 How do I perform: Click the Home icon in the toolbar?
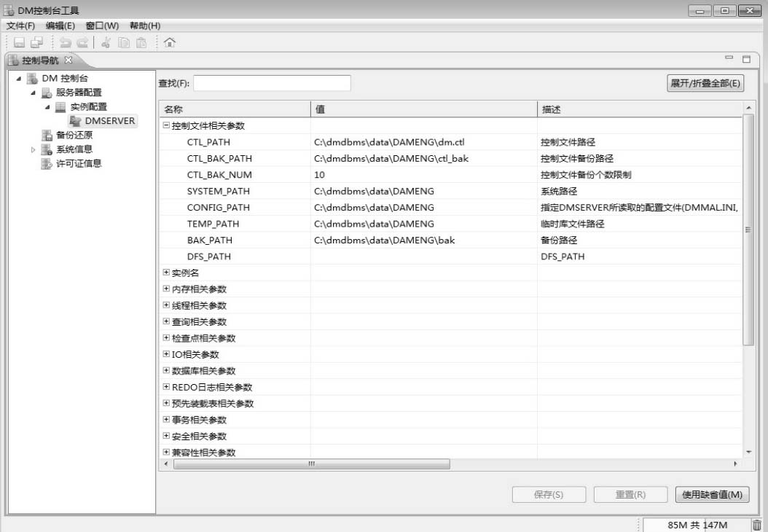tap(170, 43)
